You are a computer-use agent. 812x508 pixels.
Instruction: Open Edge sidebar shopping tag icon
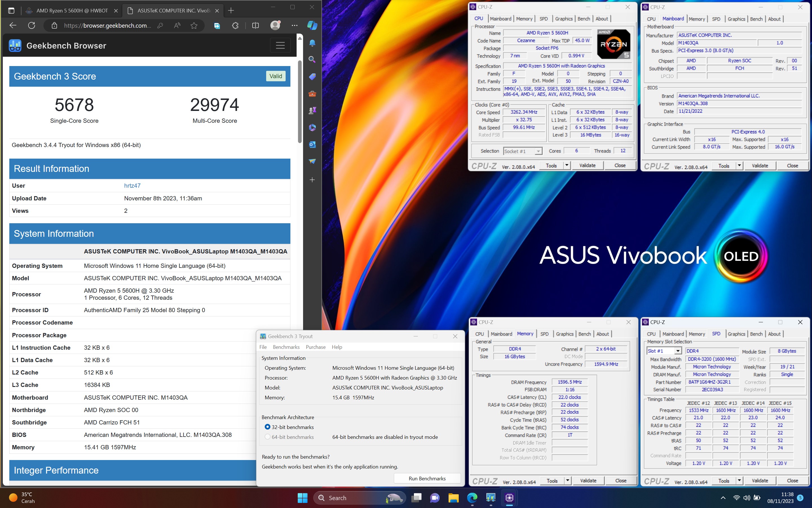click(x=312, y=76)
